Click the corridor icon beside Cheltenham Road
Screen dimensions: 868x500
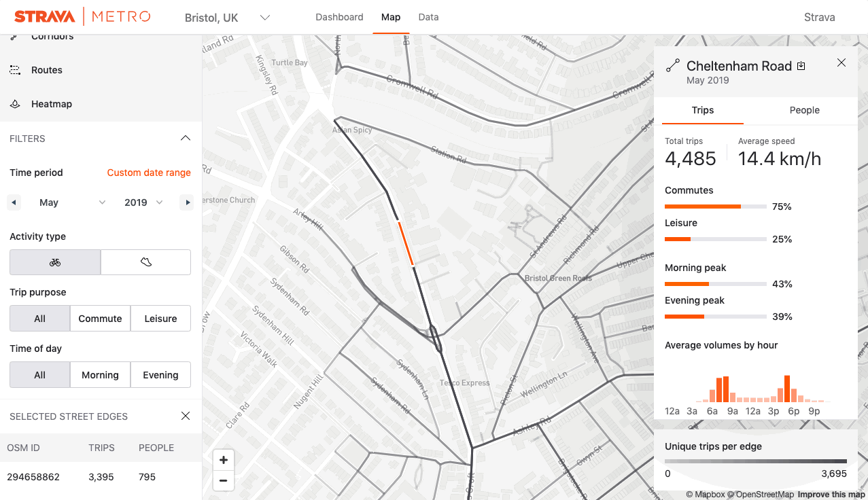672,66
